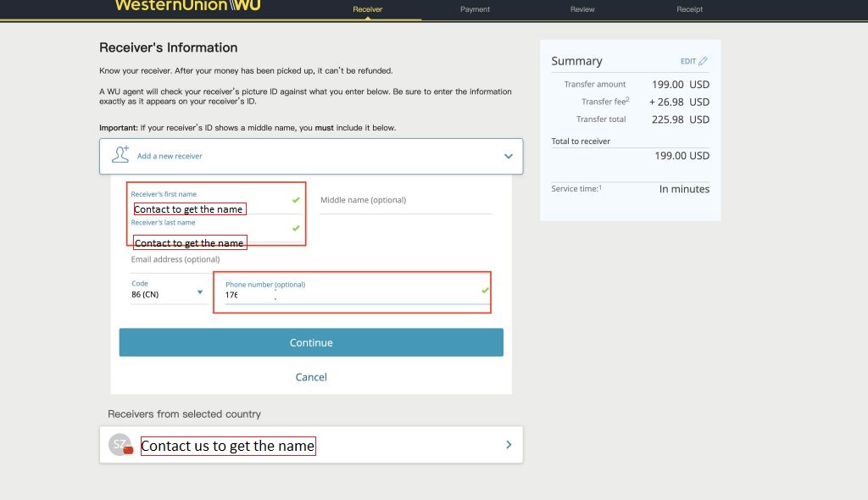
Task: Click the green checkmark in the phone number field
Action: 484,291
